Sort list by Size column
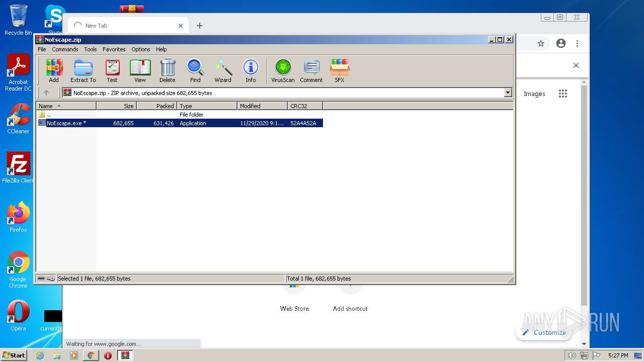Viewport: 644px width, 362px height. tap(117, 106)
